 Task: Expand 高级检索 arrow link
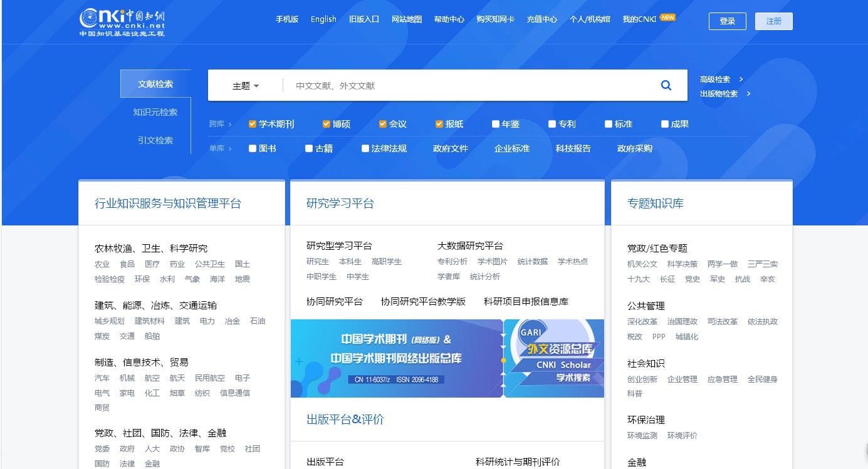point(721,80)
